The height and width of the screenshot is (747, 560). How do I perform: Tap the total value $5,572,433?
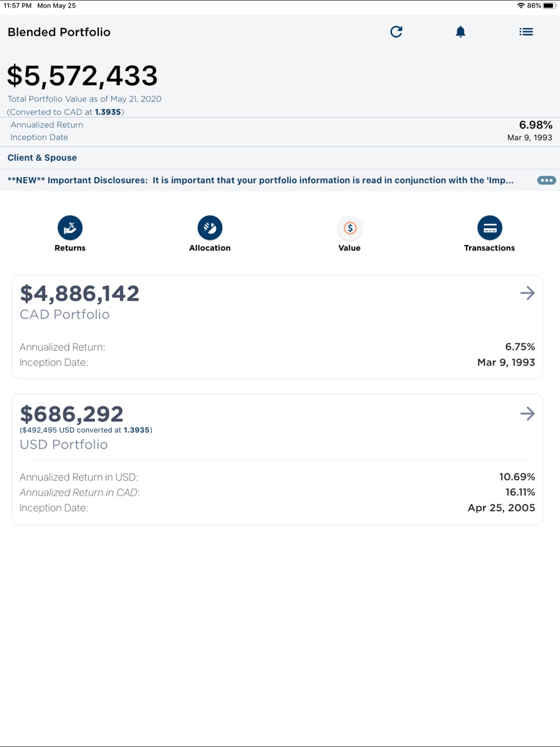click(82, 76)
